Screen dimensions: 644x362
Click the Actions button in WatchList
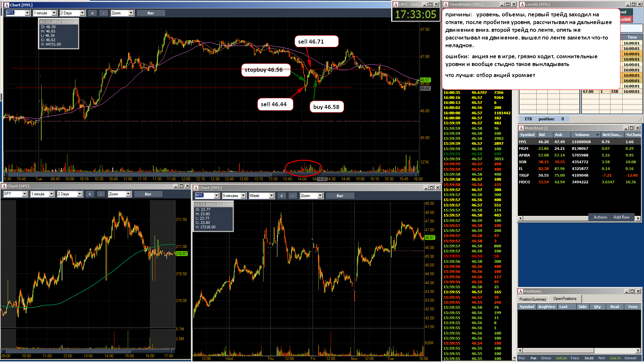(600, 217)
